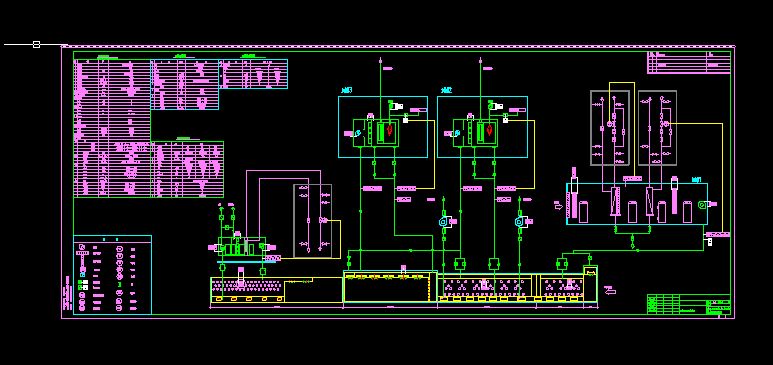Click the legend box at bottom left
The width and height of the screenshot is (773, 365).
112,275
